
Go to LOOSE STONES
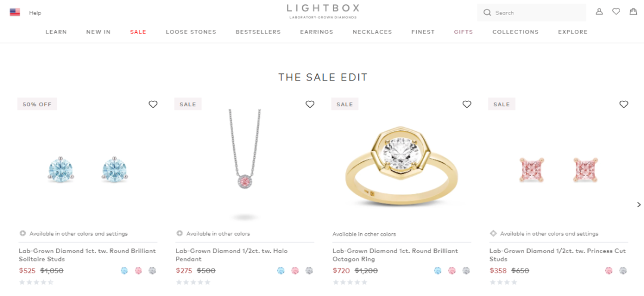191,32
